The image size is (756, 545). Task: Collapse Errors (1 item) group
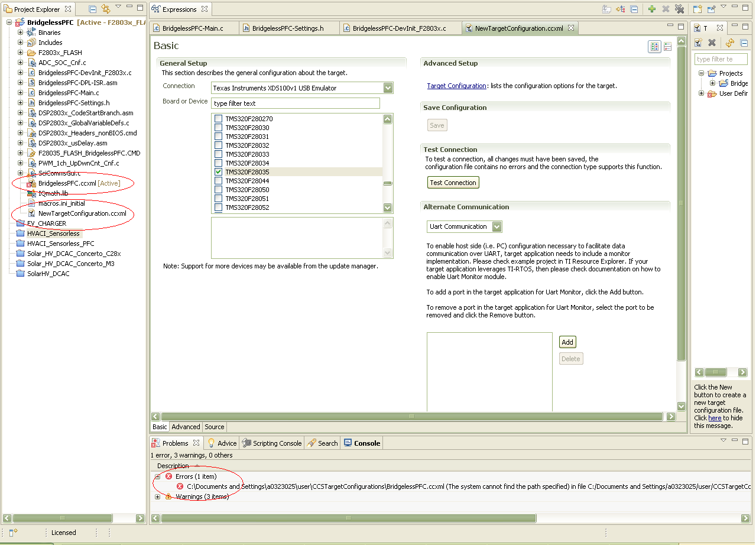(158, 476)
